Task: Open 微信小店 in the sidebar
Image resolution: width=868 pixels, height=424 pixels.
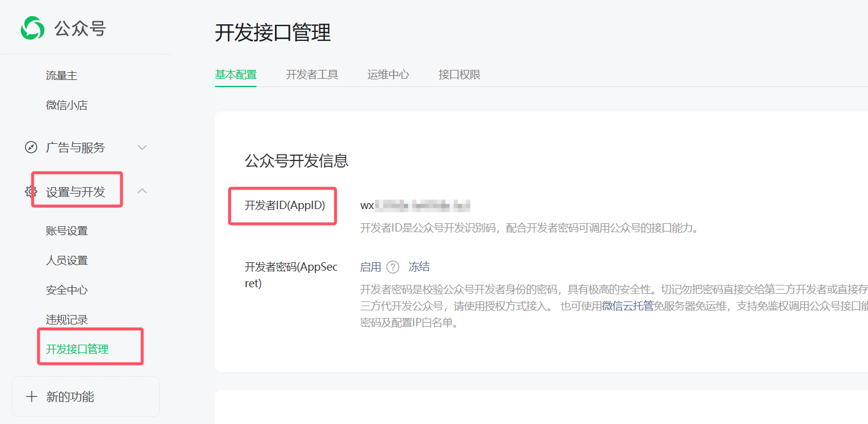Action: click(67, 105)
